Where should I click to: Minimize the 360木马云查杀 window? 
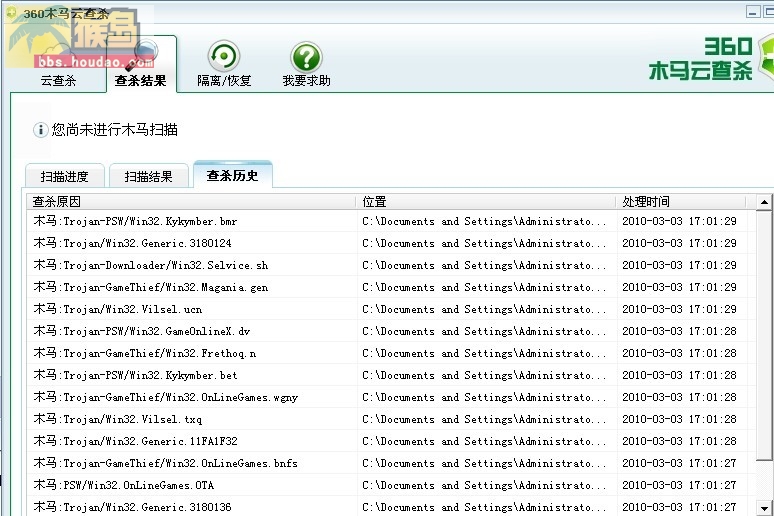click(753, 12)
